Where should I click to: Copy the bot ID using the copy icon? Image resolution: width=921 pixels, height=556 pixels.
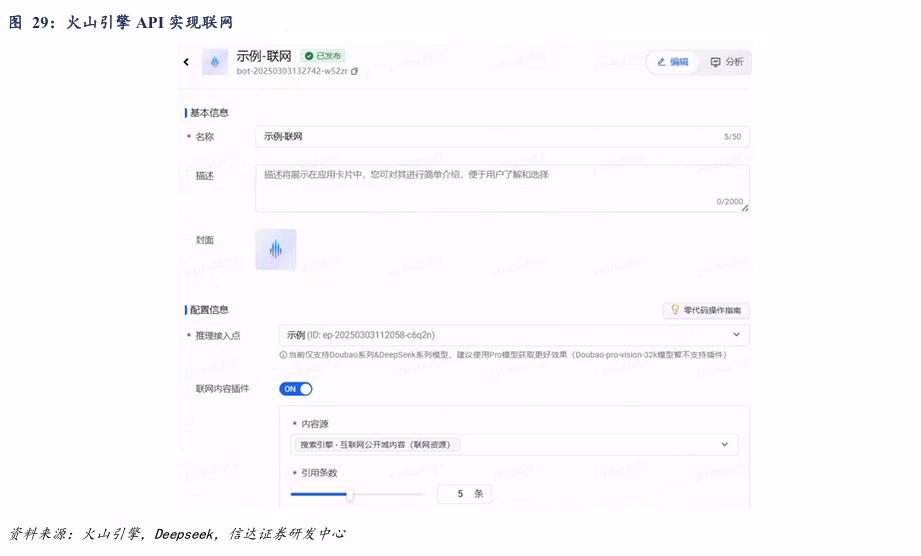click(354, 72)
